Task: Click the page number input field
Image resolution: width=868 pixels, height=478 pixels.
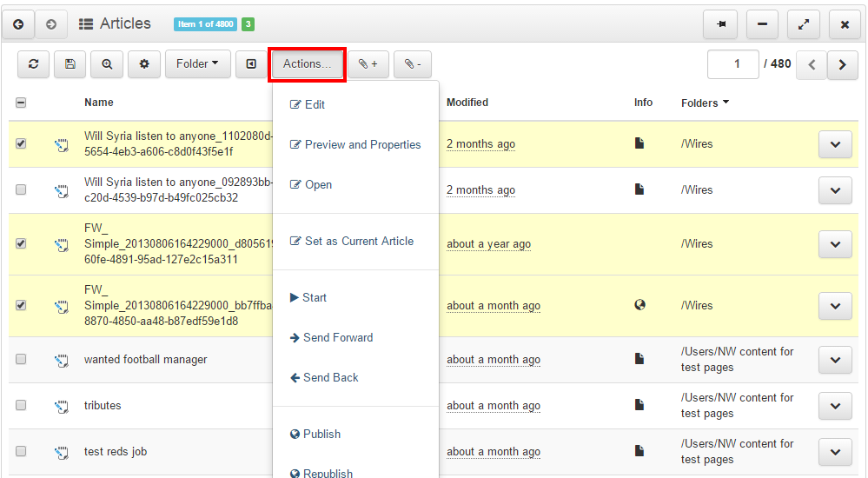Action: pos(733,64)
